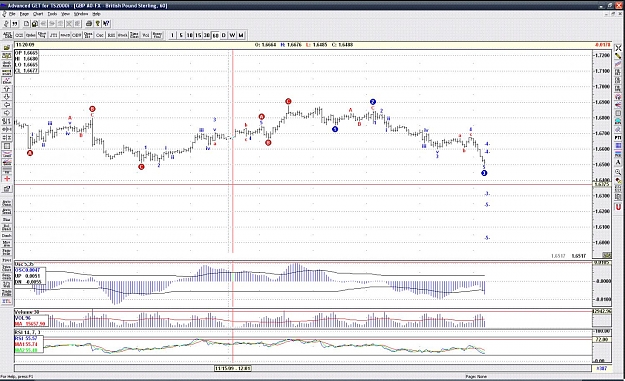This screenshot has width=625, height=381.
Task: Click the up arrow icon in left toolbar
Action: pyautogui.click(x=7, y=89)
